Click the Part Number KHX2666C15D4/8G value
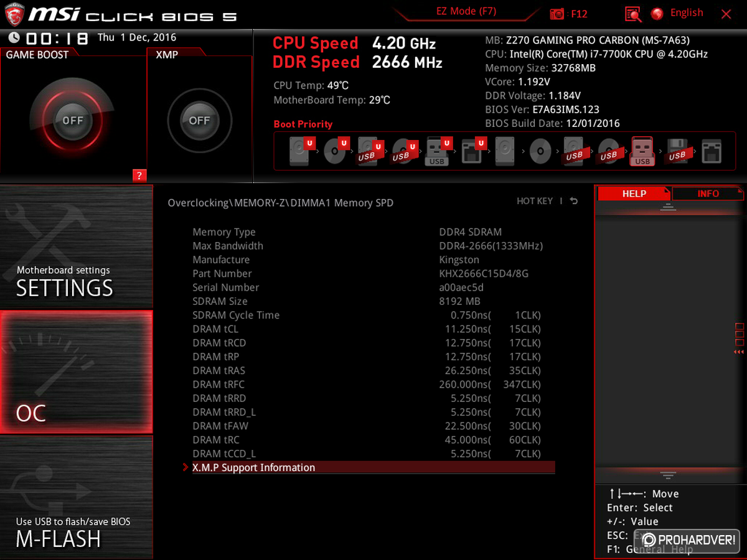 (484, 274)
